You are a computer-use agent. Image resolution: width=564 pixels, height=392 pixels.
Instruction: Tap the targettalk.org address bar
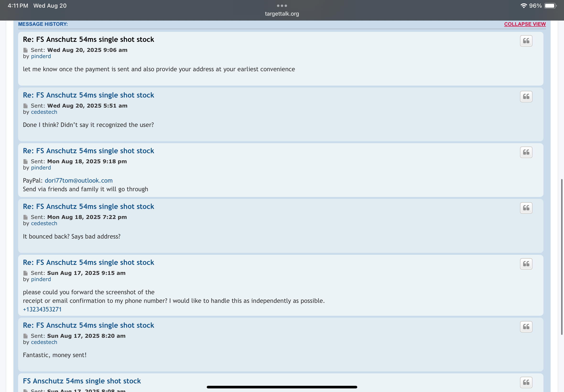coord(282,14)
